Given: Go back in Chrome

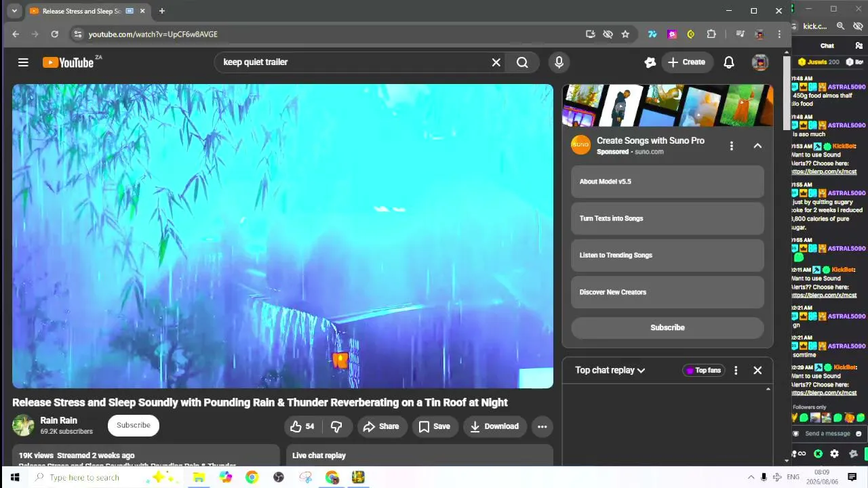Looking at the screenshot, I should (x=16, y=34).
